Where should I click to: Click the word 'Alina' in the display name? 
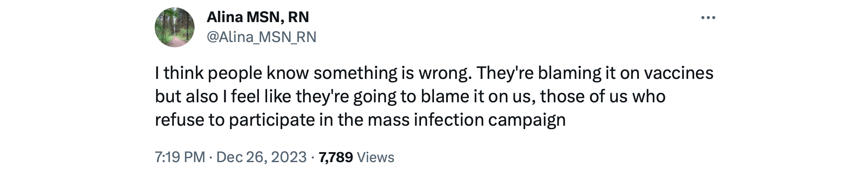224,17
